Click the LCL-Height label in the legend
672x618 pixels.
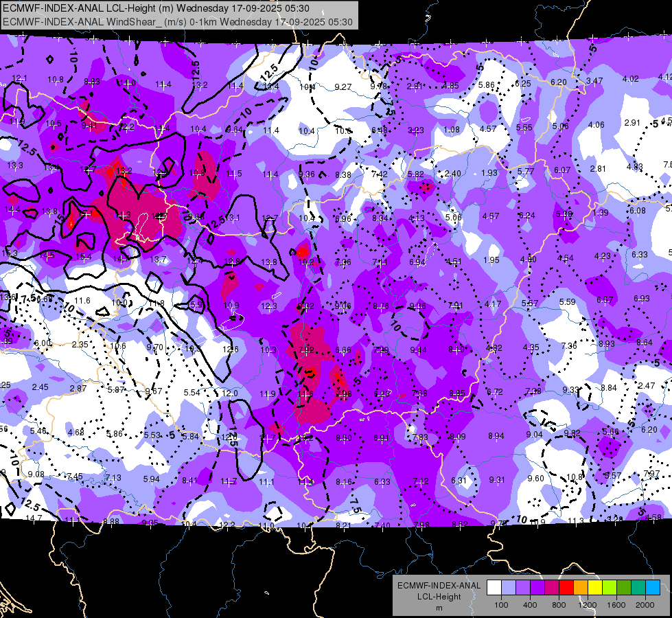(x=439, y=597)
